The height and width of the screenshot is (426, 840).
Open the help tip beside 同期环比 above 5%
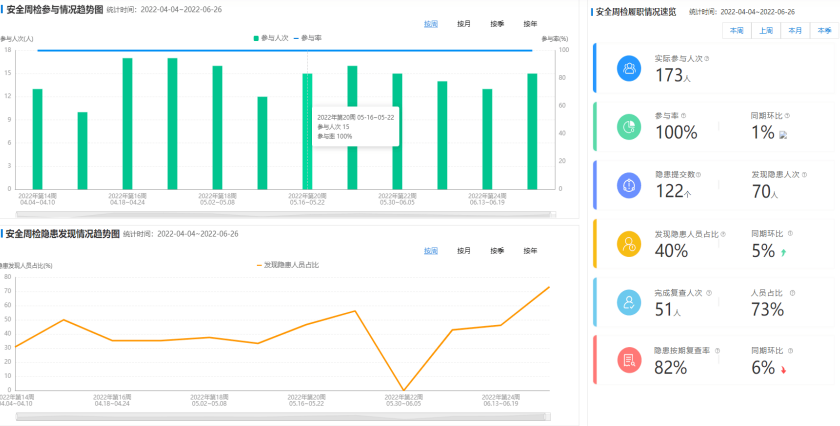pos(790,234)
